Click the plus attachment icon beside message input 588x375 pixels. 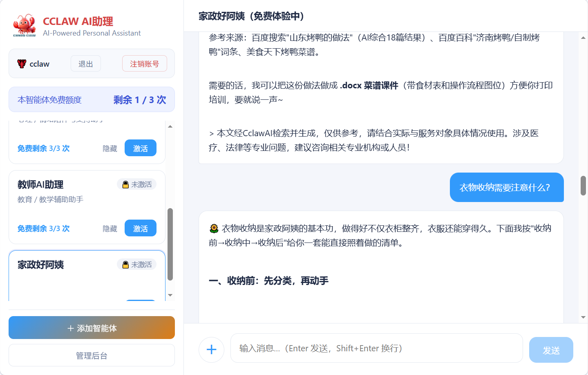(x=211, y=350)
